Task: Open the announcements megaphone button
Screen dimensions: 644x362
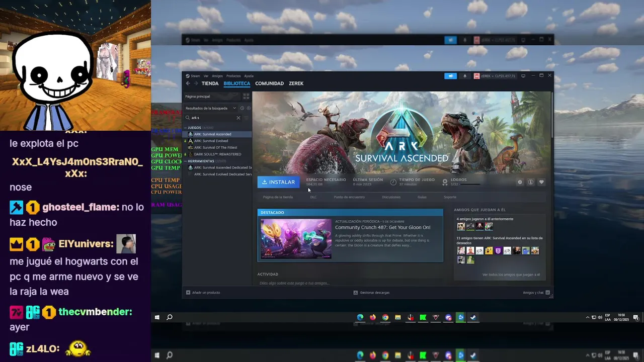Action: 450,76
